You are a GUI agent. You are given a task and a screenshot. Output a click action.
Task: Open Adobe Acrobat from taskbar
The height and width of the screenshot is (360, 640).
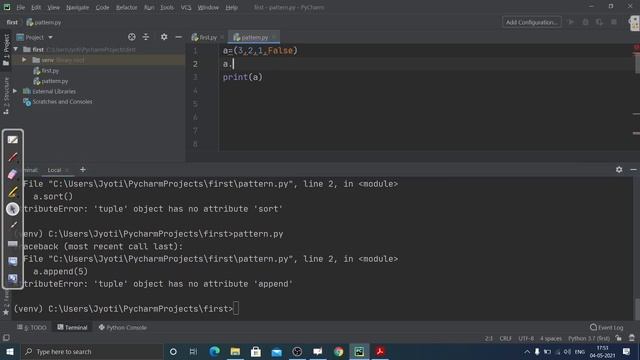[380, 351]
